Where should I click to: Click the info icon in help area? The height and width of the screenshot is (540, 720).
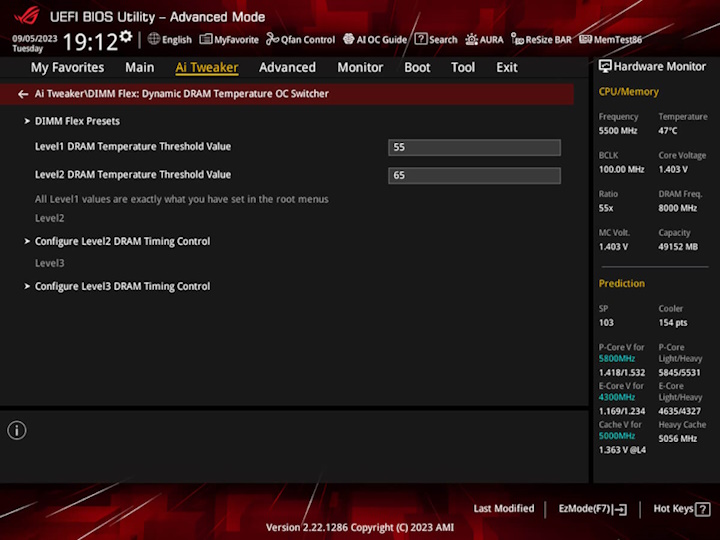tap(17, 431)
